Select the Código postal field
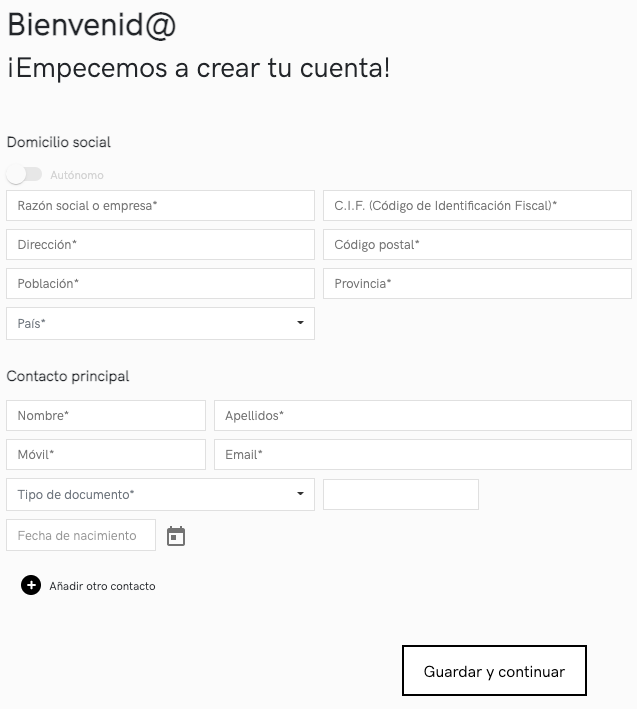The height and width of the screenshot is (709, 637). (x=477, y=245)
